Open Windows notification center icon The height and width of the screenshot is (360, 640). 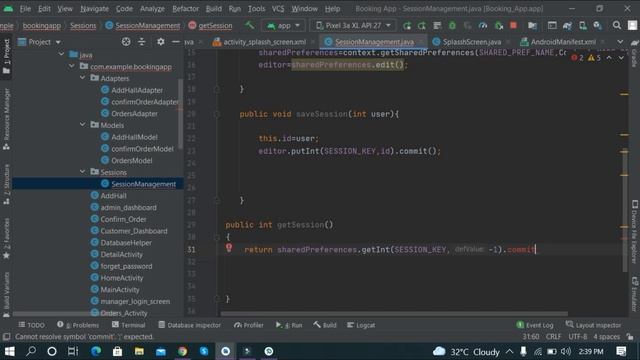pyautogui.click(x=621, y=351)
